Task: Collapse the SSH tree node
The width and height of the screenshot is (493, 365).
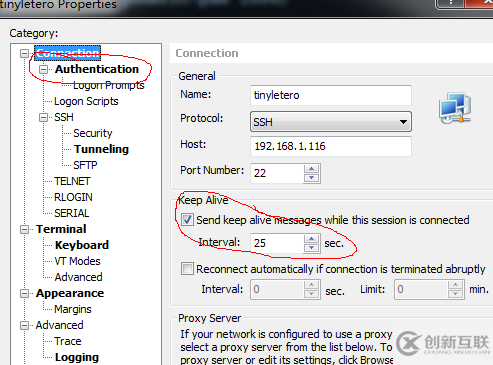Action: click(43, 117)
